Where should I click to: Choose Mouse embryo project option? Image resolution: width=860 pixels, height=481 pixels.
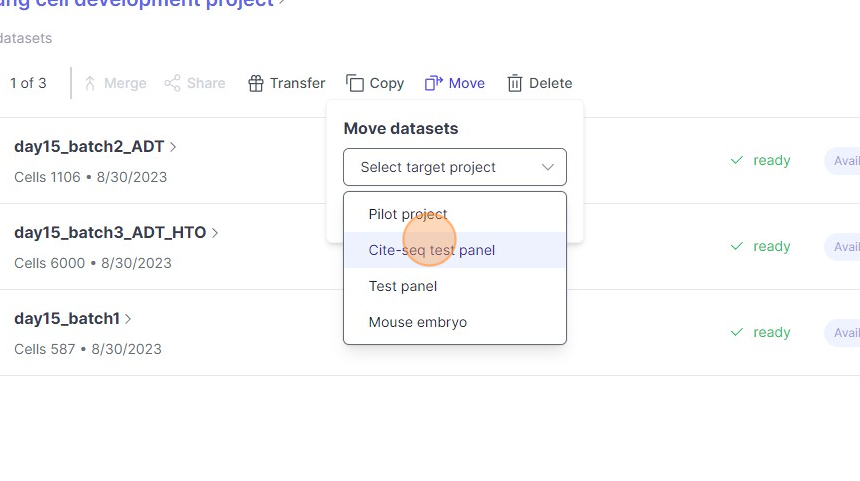pyautogui.click(x=418, y=322)
